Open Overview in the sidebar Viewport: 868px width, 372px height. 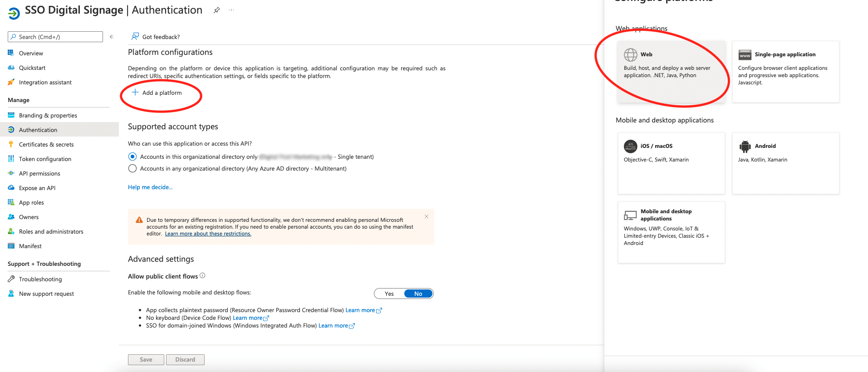[31, 53]
